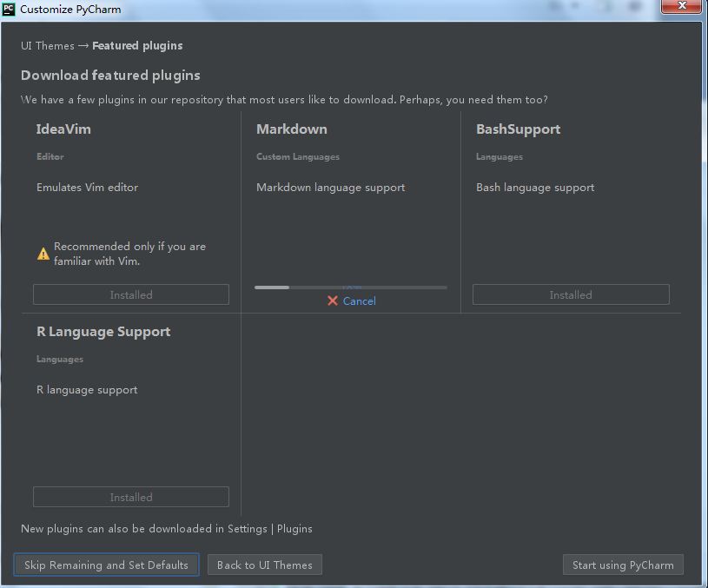
Task: Click the 'Bash language support' description
Action: (535, 188)
